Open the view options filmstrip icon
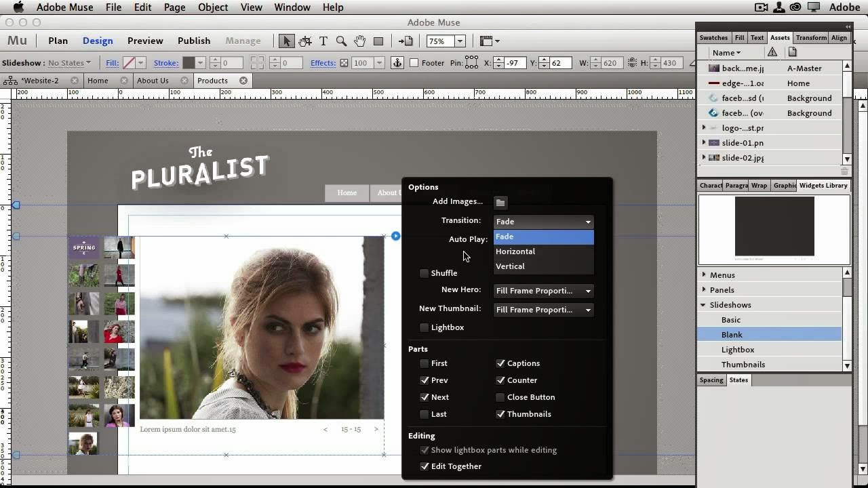 click(489, 41)
